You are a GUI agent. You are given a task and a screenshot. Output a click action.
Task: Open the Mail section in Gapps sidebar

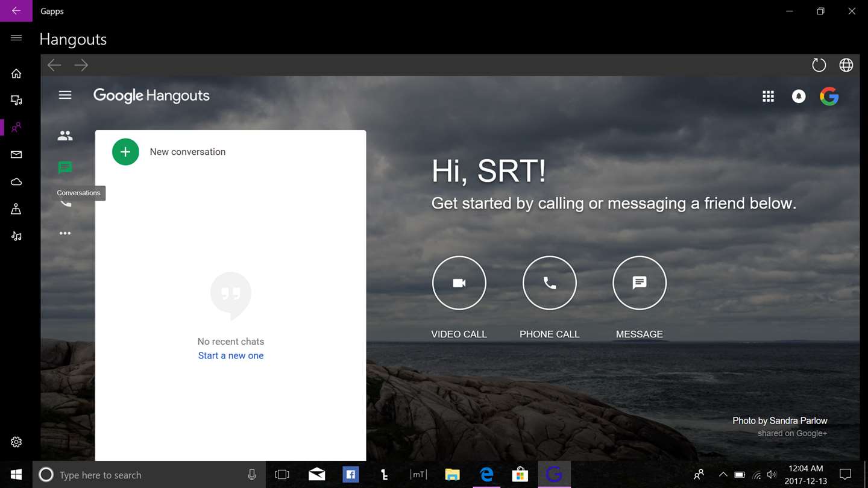point(16,155)
